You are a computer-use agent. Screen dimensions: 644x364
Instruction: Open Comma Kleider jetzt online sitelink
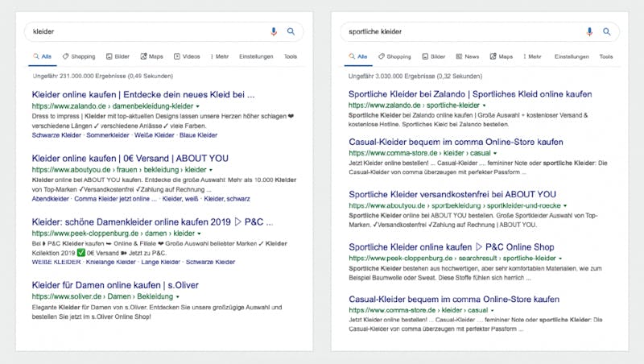pyautogui.click(x=115, y=199)
